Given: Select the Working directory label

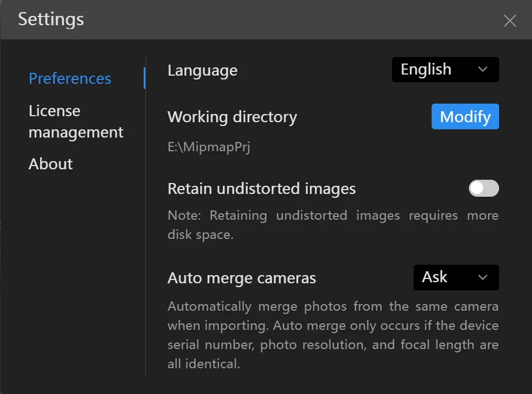Looking at the screenshot, I should pyautogui.click(x=232, y=117).
